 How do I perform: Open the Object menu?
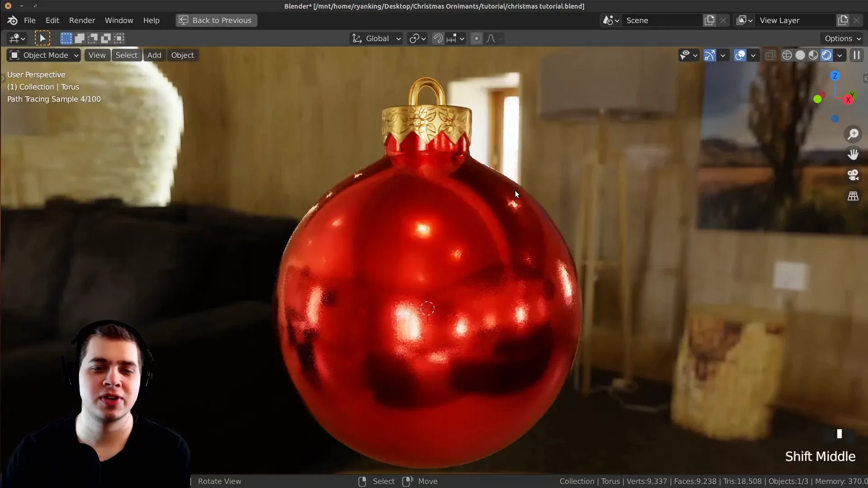click(183, 55)
